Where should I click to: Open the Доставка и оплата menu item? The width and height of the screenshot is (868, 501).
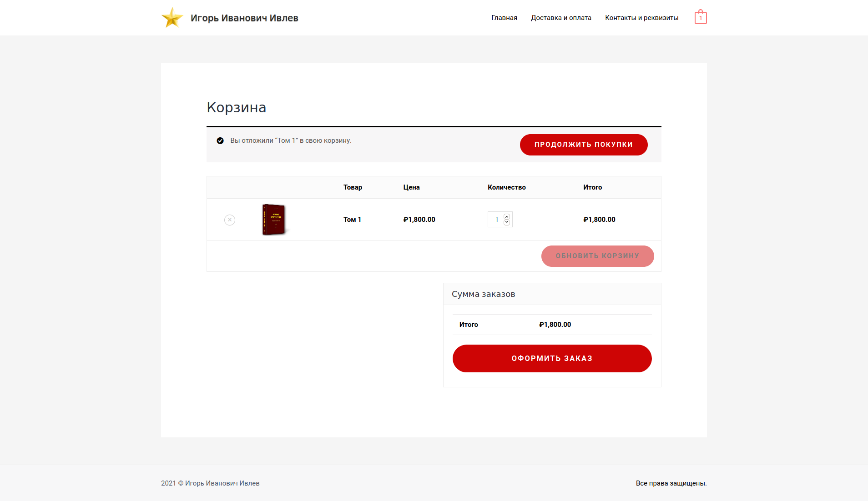click(x=561, y=17)
